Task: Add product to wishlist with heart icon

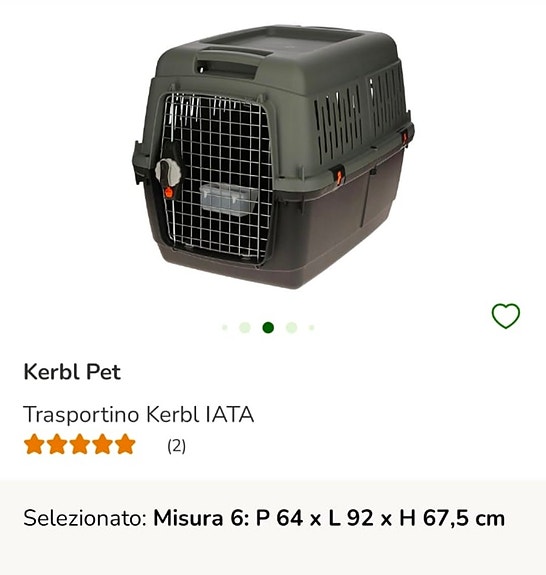Action: 505,315
